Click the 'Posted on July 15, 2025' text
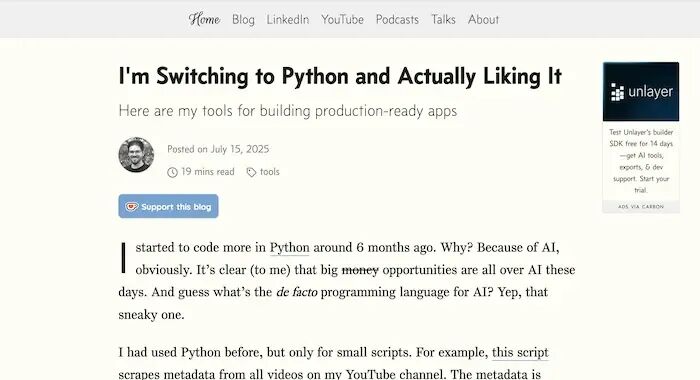This screenshot has width=700, height=380. (x=218, y=149)
